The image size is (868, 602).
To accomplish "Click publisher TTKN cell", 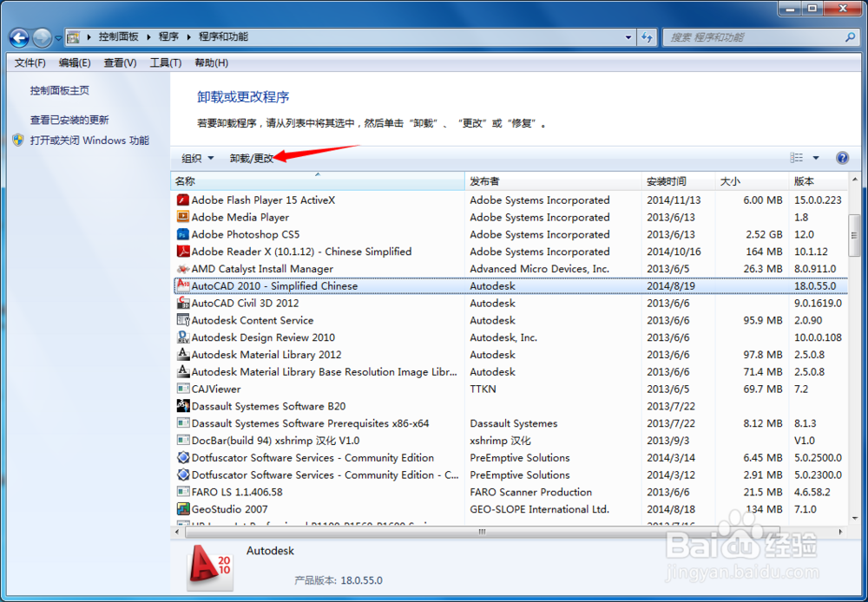I will click(483, 389).
